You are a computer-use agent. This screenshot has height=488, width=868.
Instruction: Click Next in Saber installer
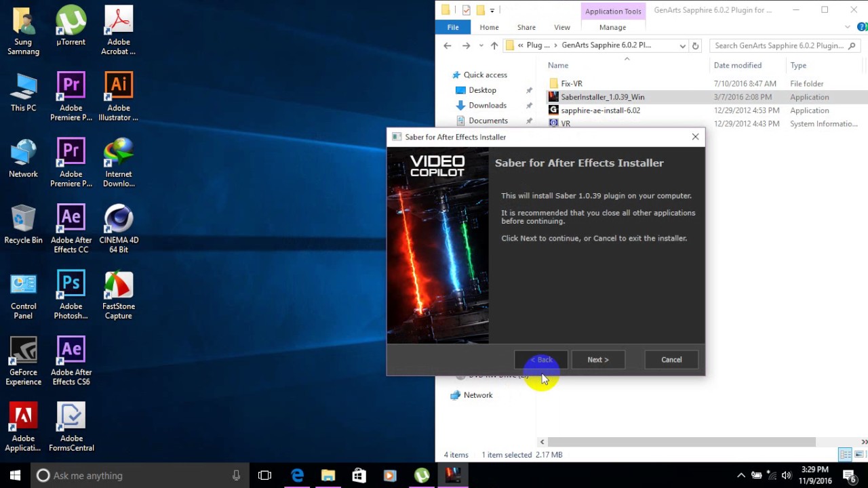pyautogui.click(x=598, y=360)
